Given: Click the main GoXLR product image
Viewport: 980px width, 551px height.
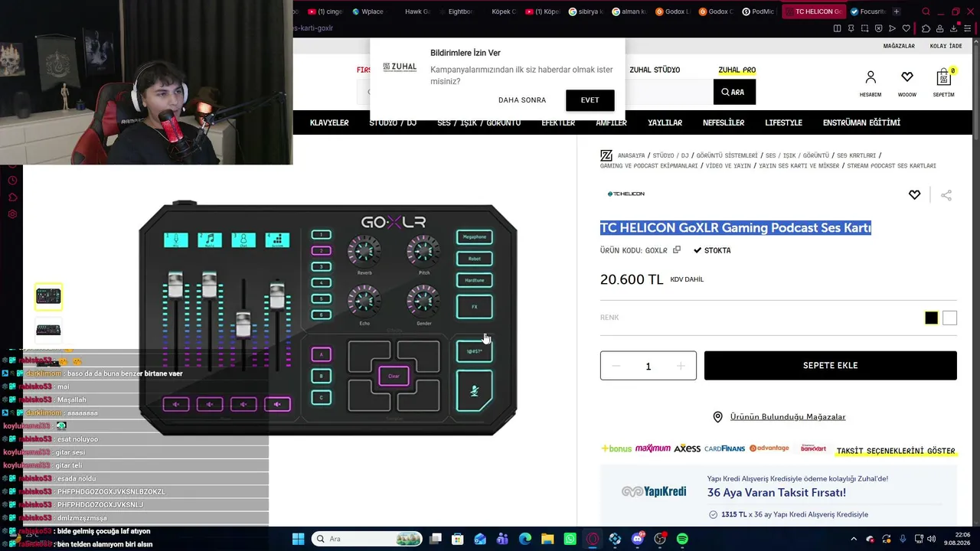Looking at the screenshot, I should 328,318.
